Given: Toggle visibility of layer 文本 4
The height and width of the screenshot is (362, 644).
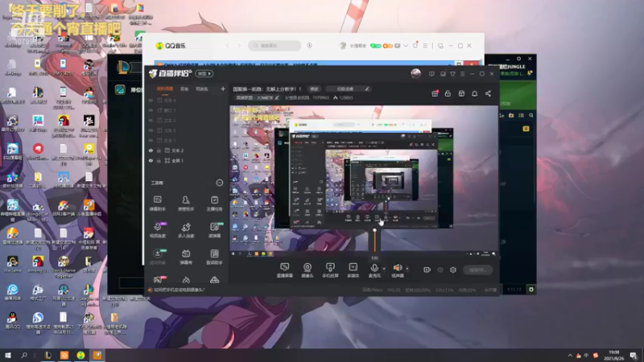Looking at the screenshot, I should click(x=151, y=100).
